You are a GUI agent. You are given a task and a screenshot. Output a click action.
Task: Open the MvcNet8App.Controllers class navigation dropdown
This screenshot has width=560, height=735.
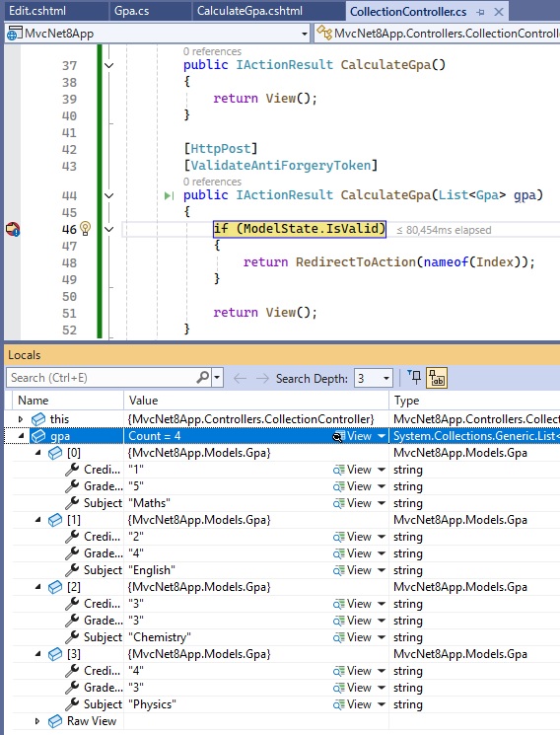click(437, 34)
